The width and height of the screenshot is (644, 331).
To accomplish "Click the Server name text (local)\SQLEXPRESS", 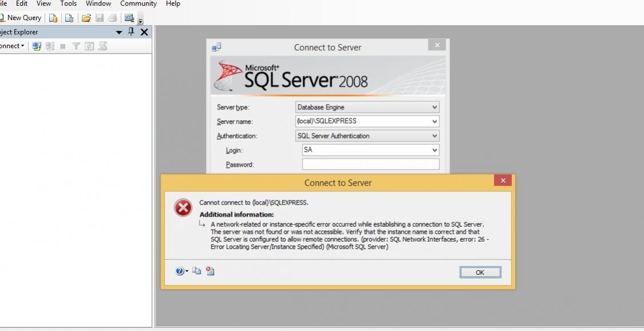I will (x=327, y=121).
